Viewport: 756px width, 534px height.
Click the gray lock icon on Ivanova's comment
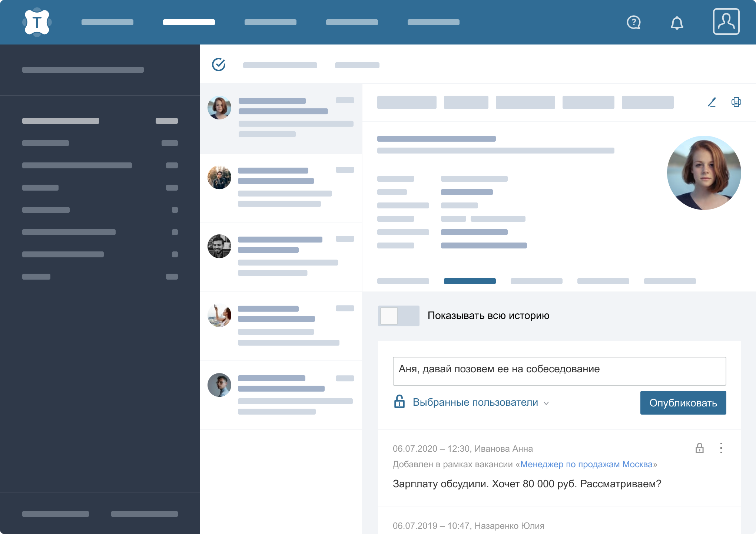[699, 448]
